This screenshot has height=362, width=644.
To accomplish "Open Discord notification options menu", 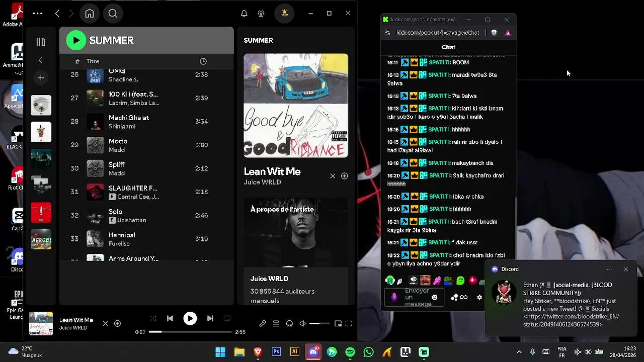I will 609,269.
